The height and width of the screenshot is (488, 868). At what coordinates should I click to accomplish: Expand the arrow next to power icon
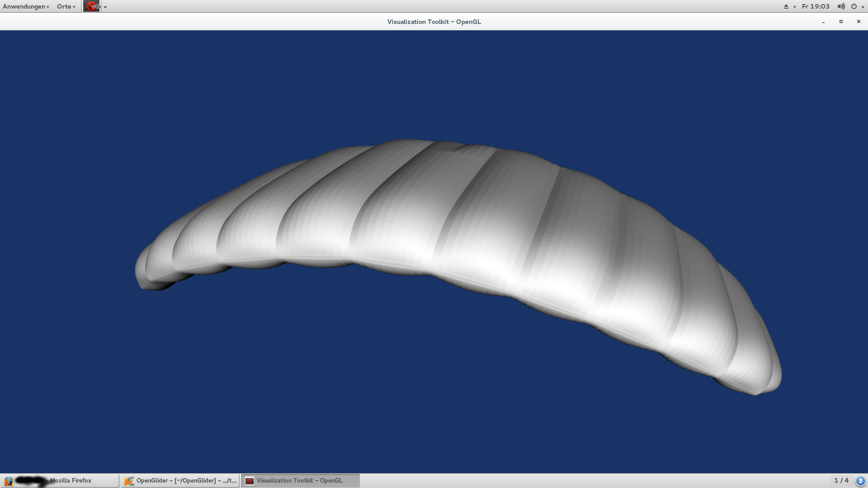tap(863, 7)
